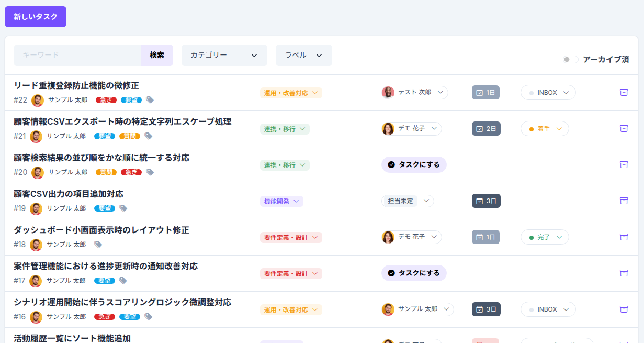Focus the キーワード search input field
This screenshot has height=343, width=644.
click(x=77, y=55)
